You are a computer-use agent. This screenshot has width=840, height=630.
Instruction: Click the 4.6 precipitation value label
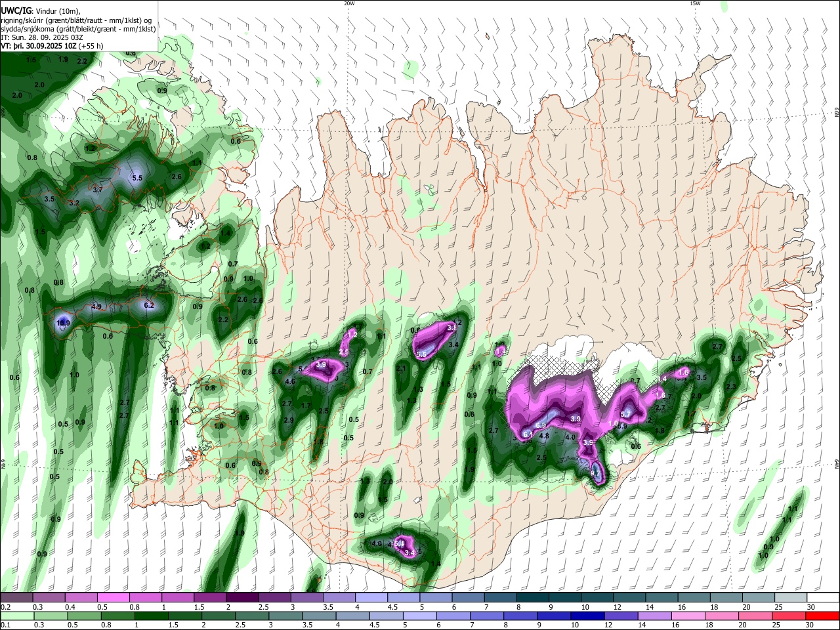290,381
